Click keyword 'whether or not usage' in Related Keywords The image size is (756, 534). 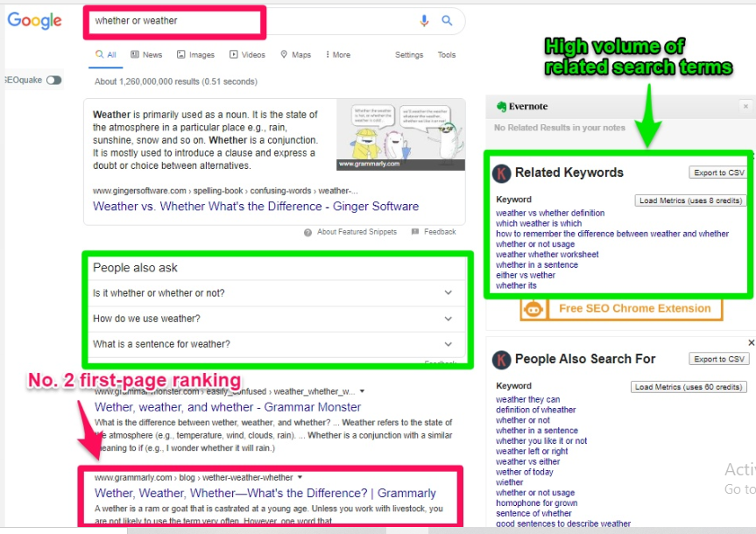pos(535,244)
